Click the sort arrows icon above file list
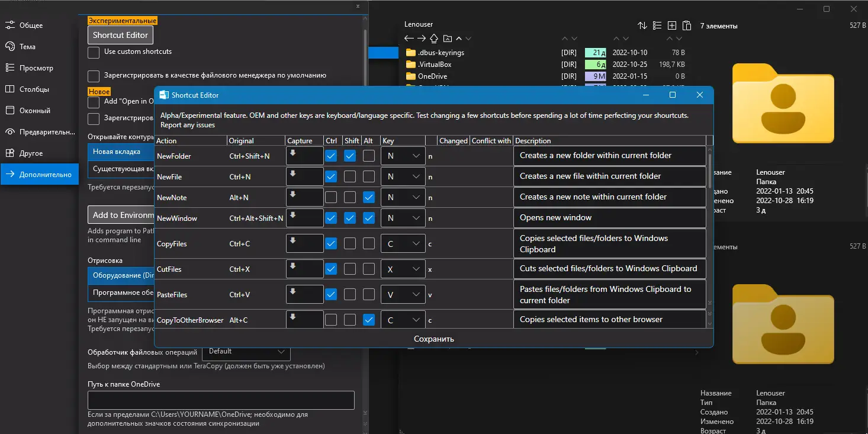Screen dimensions: 868x434 [x=642, y=25]
